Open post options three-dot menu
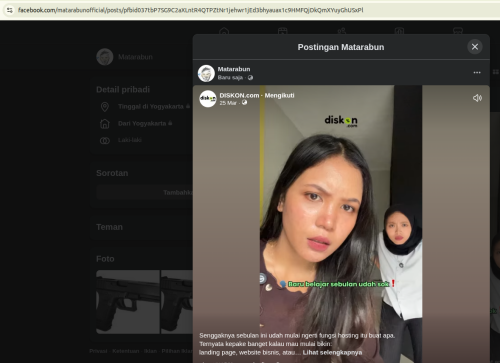This screenshot has height=363, width=500. point(477,72)
